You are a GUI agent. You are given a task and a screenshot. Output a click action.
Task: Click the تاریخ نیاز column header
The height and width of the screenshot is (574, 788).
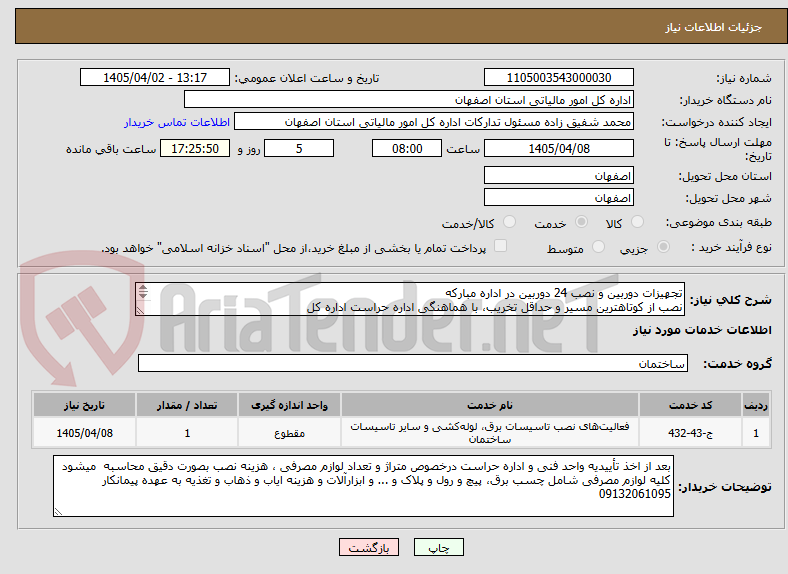(84, 405)
